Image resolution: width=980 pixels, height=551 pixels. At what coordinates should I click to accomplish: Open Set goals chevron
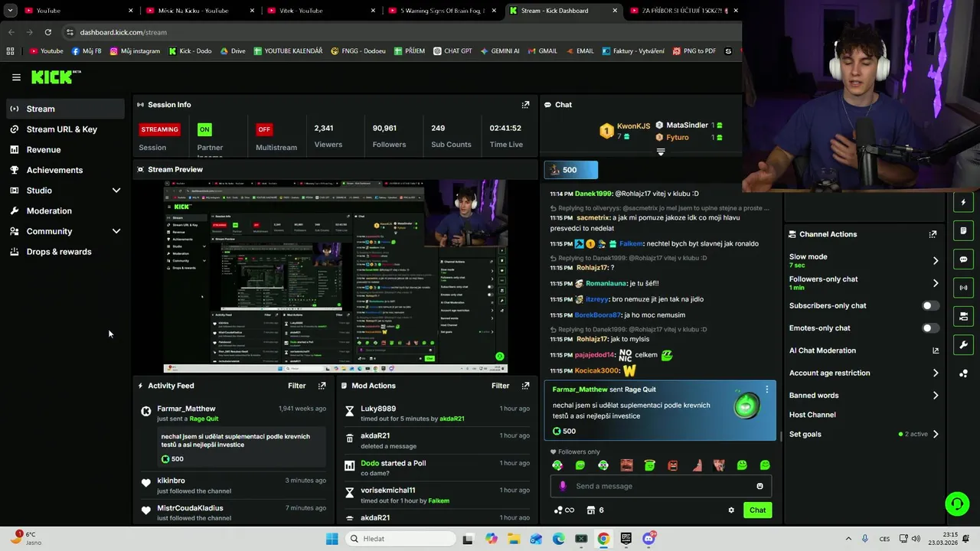(936, 434)
